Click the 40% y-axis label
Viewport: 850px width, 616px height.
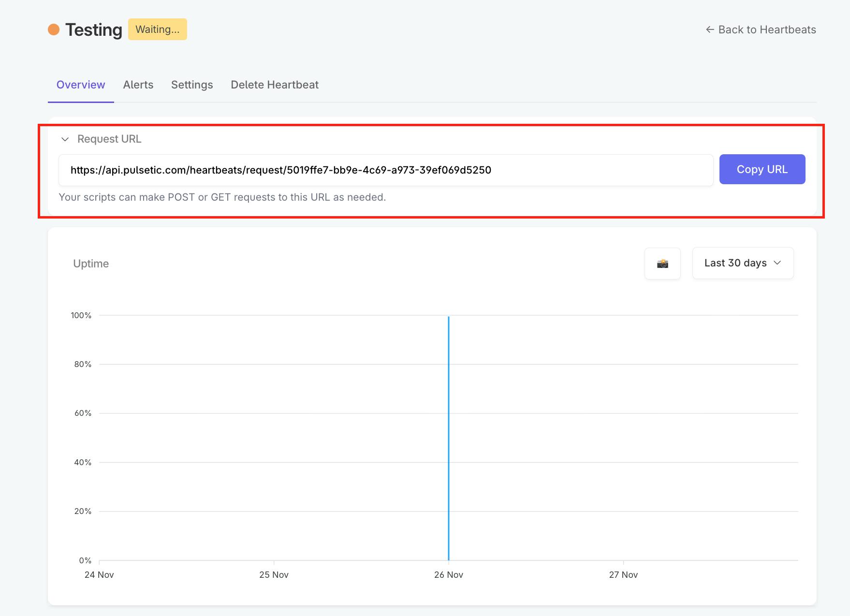point(83,462)
